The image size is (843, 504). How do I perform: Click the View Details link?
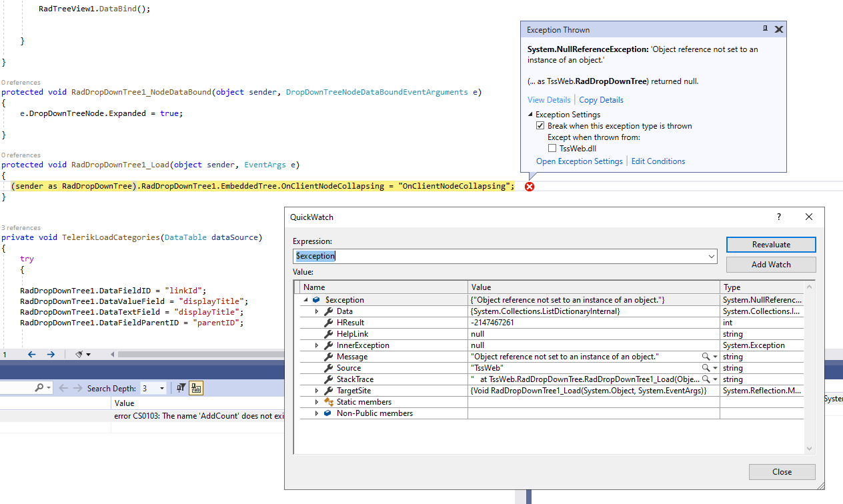(549, 100)
